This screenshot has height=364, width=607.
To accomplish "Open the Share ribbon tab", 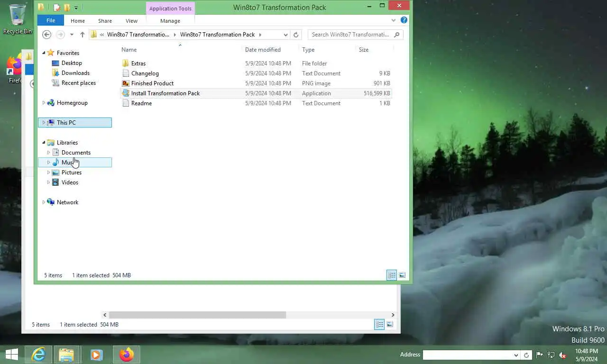I will 105,21.
